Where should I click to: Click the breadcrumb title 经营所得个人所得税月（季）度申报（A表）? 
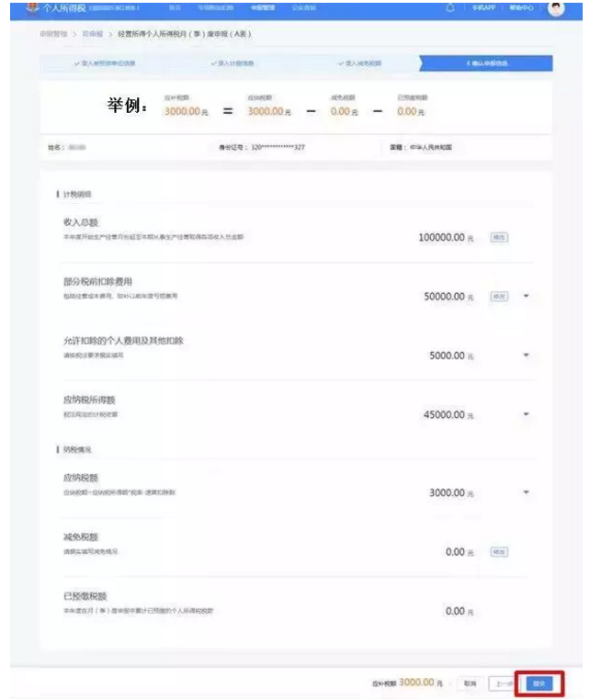click(x=185, y=34)
